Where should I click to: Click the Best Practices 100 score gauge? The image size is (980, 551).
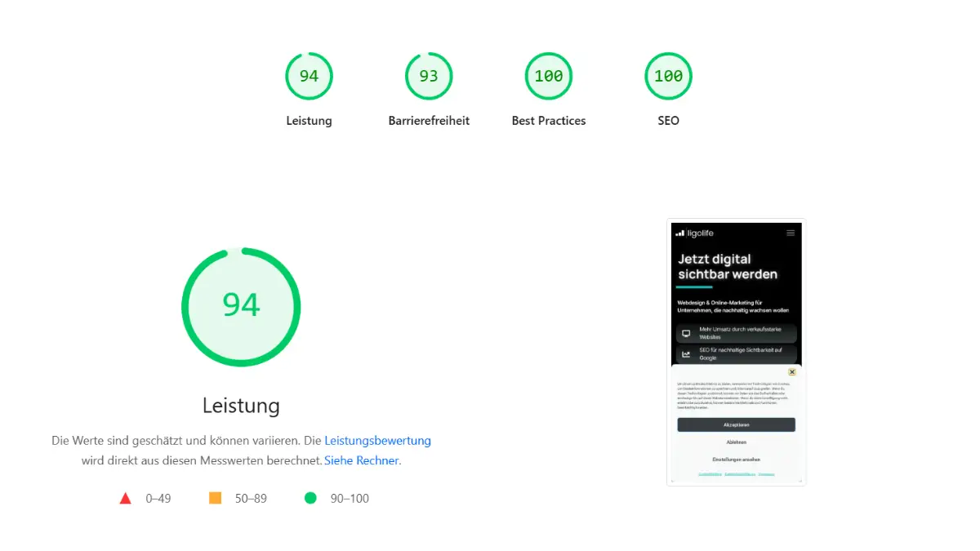(548, 76)
